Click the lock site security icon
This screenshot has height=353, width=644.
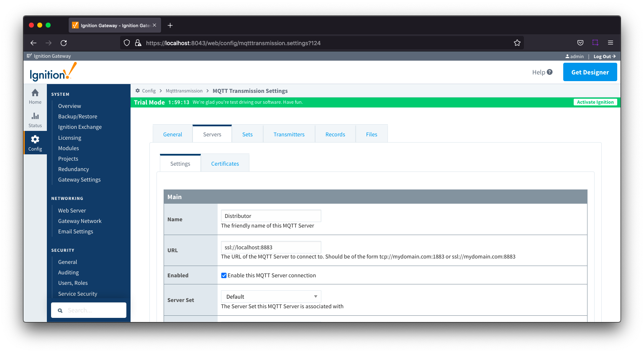[138, 43]
